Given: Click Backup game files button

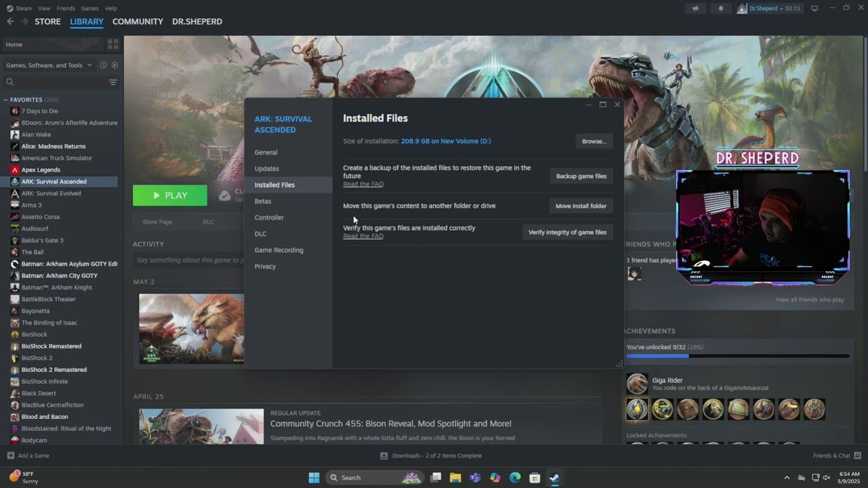Looking at the screenshot, I should [581, 176].
